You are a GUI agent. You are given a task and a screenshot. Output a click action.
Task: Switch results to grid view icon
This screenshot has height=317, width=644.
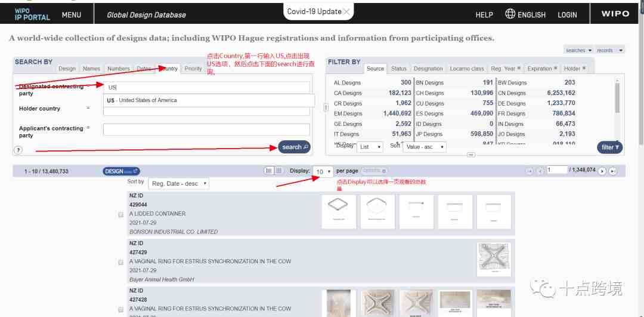(x=278, y=171)
